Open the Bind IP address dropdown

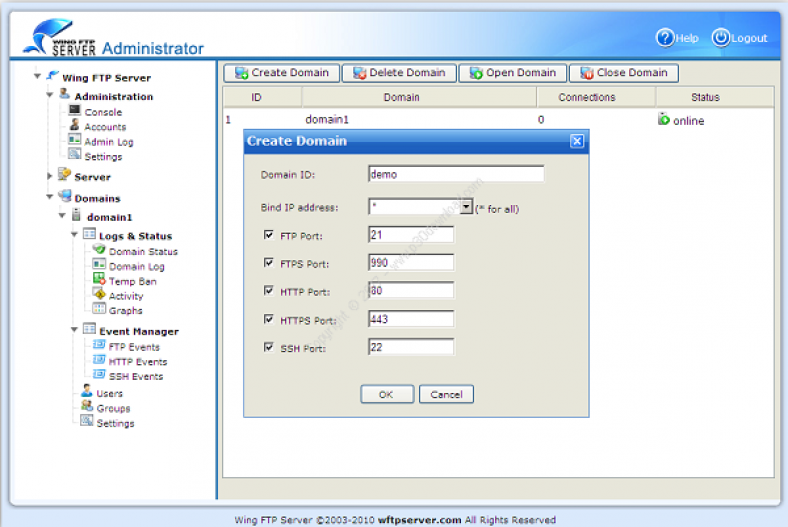pos(466,206)
